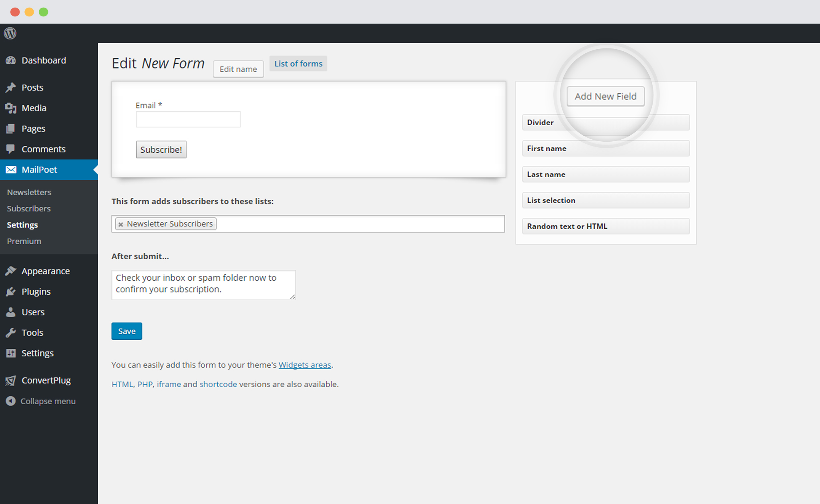The image size is (820, 504).
Task: Select Subscribers under MailPoet menu
Action: [x=28, y=208]
